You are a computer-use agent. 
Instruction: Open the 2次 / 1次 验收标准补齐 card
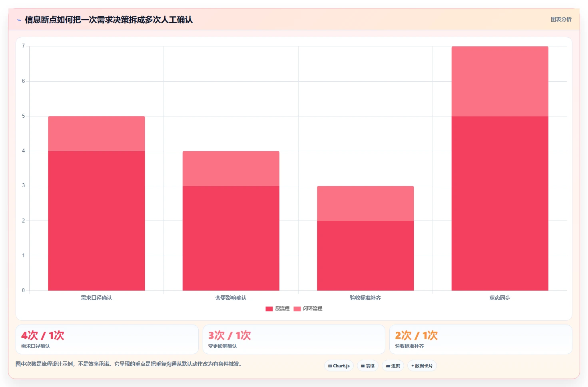coord(481,339)
